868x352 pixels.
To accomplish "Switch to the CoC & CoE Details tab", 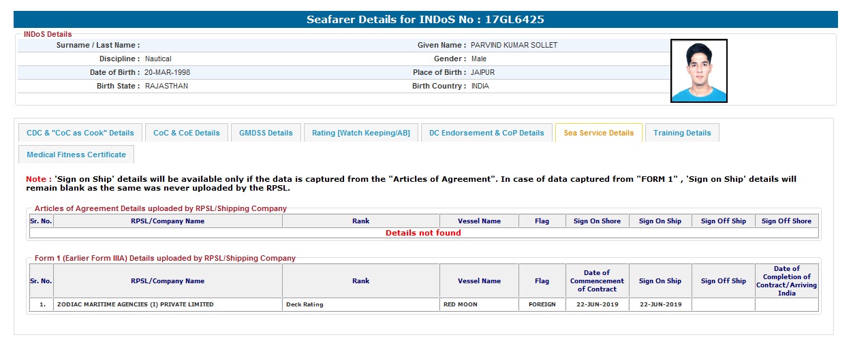I will point(187,133).
